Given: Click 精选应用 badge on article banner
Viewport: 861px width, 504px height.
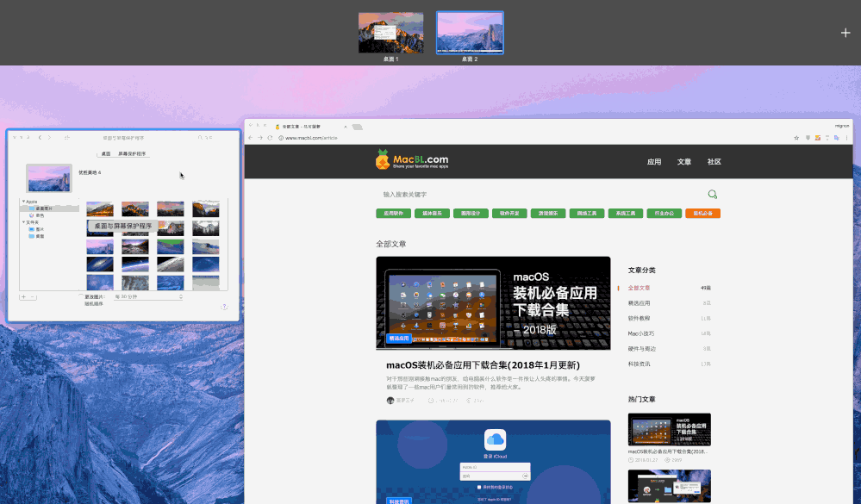Looking at the screenshot, I should coord(399,339).
